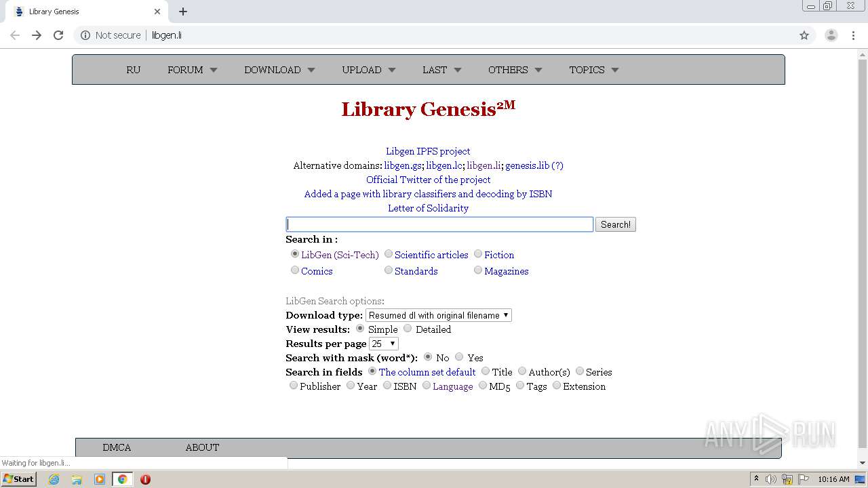This screenshot has height=488, width=868.
Task: Enable search with mask Yes option
Action: [x=459, y=357]
